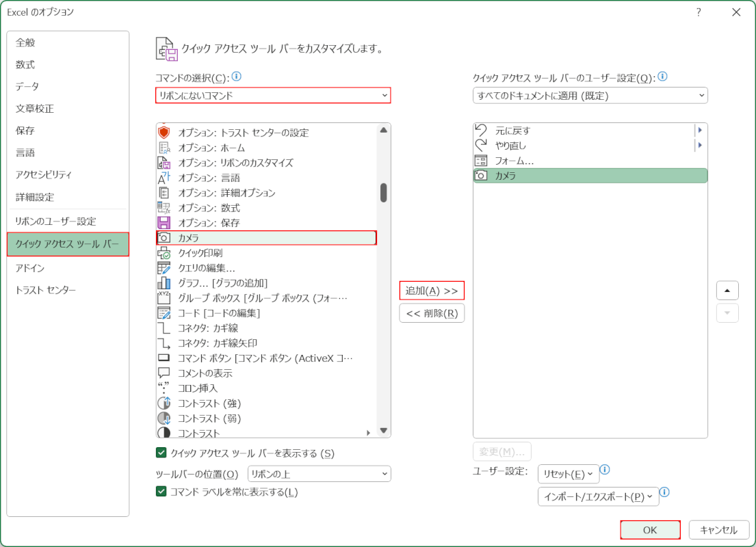Expand the ツールバーの位置 dropdown
The height and width of the screenshot is (547, 756).
point(319,474)
